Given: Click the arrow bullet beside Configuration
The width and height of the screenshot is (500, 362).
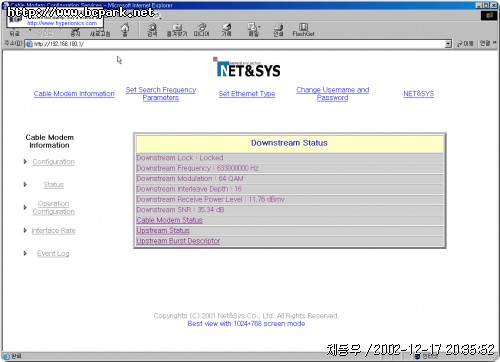Looking at the screenshot, I should pyautogui.click(x=25, y=161).
